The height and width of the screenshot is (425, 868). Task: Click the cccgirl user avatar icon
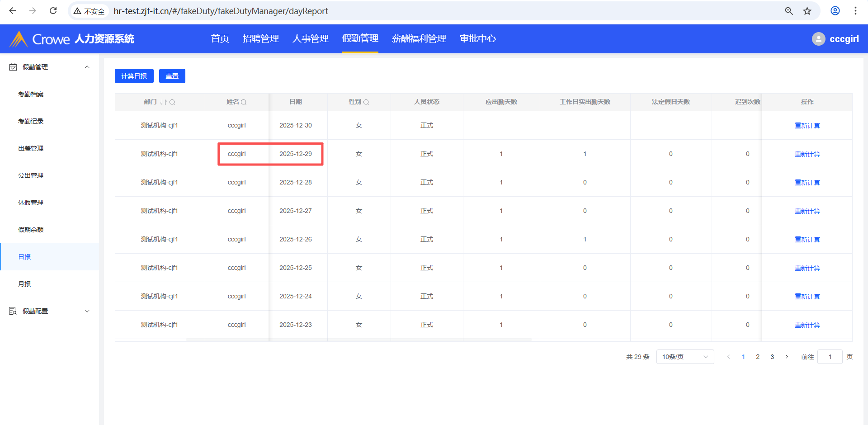(818, 39)
